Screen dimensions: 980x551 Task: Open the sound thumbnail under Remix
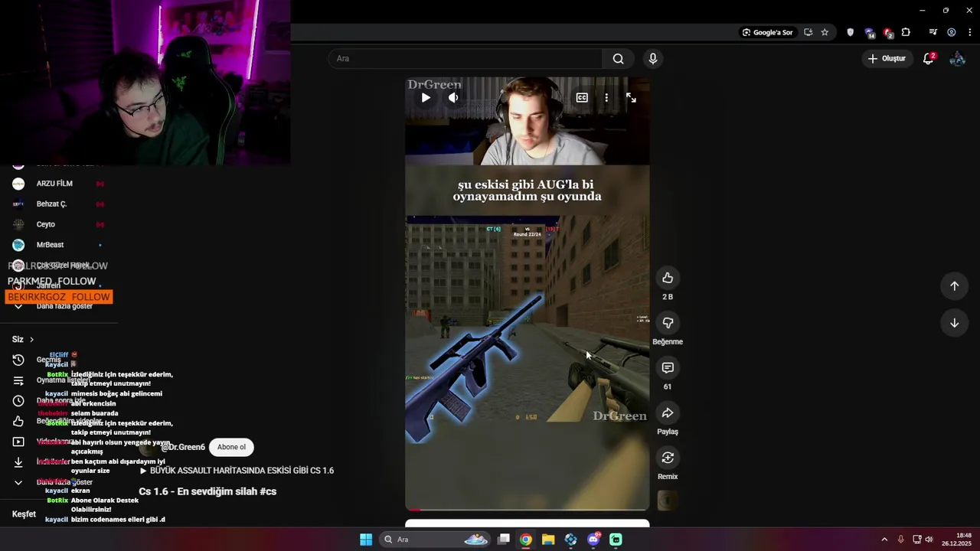[668, 500]
